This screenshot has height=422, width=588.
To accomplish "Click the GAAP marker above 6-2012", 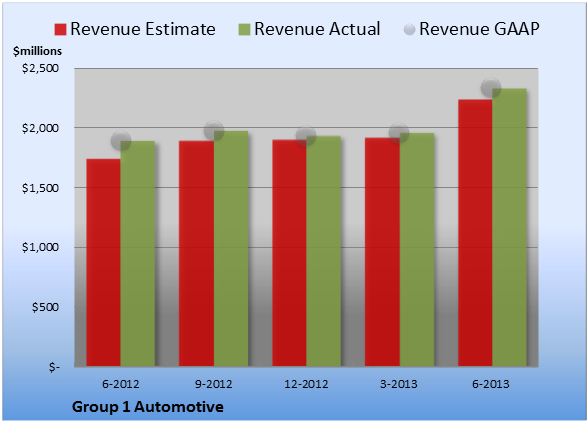I will [121, 141].
